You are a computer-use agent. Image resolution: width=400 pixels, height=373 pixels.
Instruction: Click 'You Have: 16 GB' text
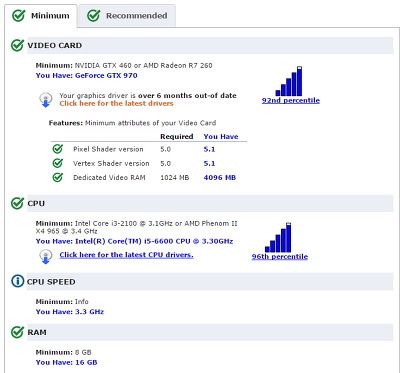(x=66, y=362)
